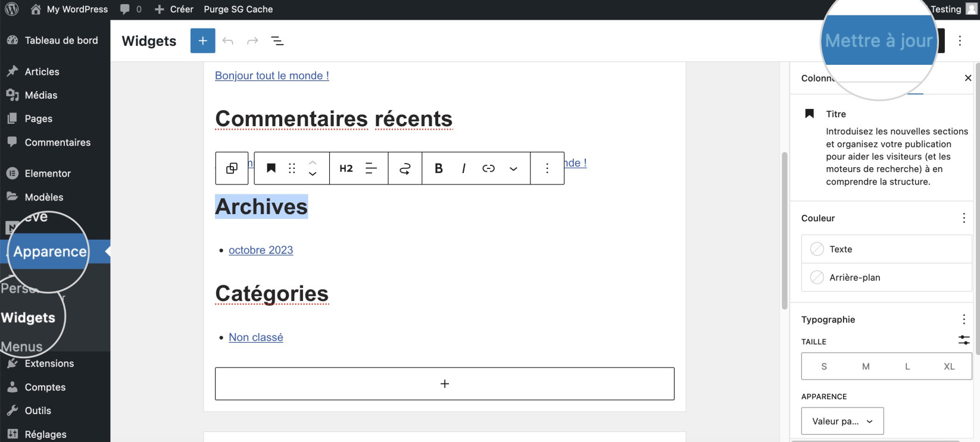Select the Catégories heading
The height and width of the screenshot is (442, 980).
click(x=272, y=294)
